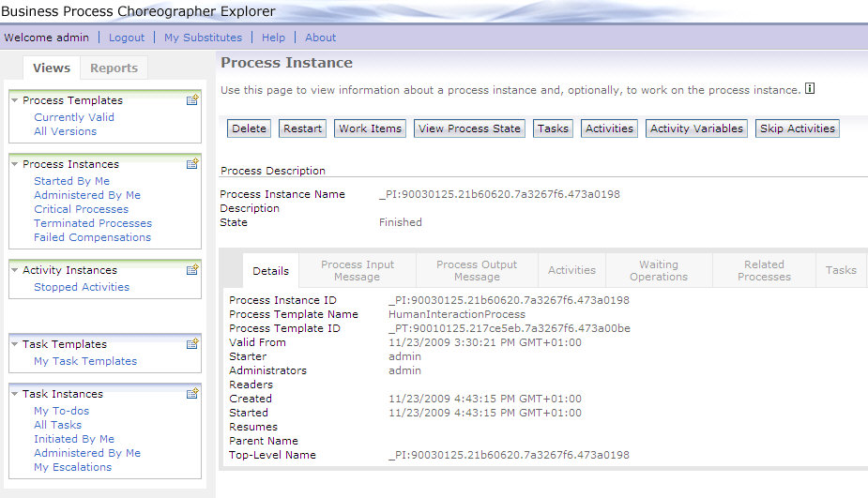The width and height of the screenshot is (868, 498).
Task: Open the My Substitutes link
Action: tap(203, 38)
